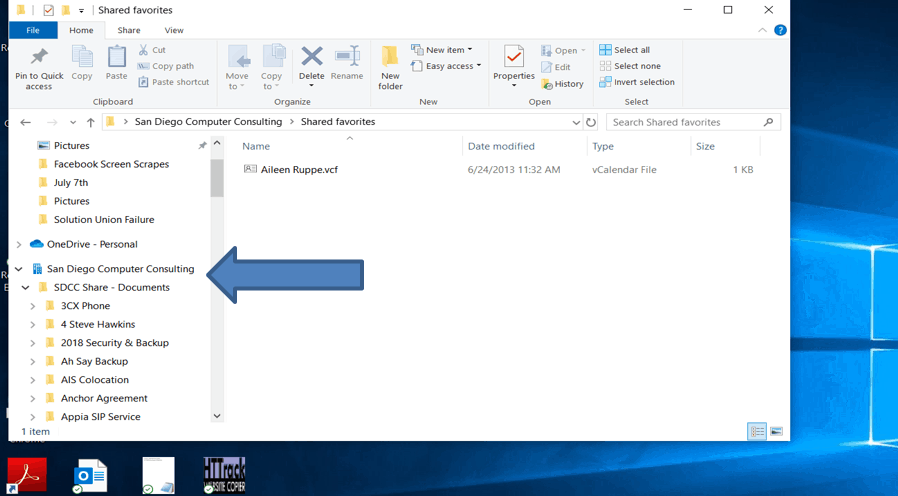
Task: Create a New folder from ribbon
Action: point(390,68)
